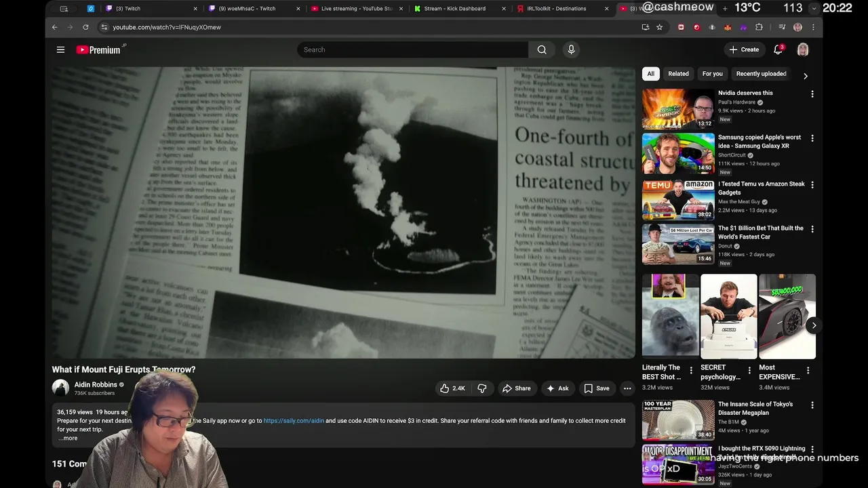Open options for Temu vs Amazon video

point(812,185)
